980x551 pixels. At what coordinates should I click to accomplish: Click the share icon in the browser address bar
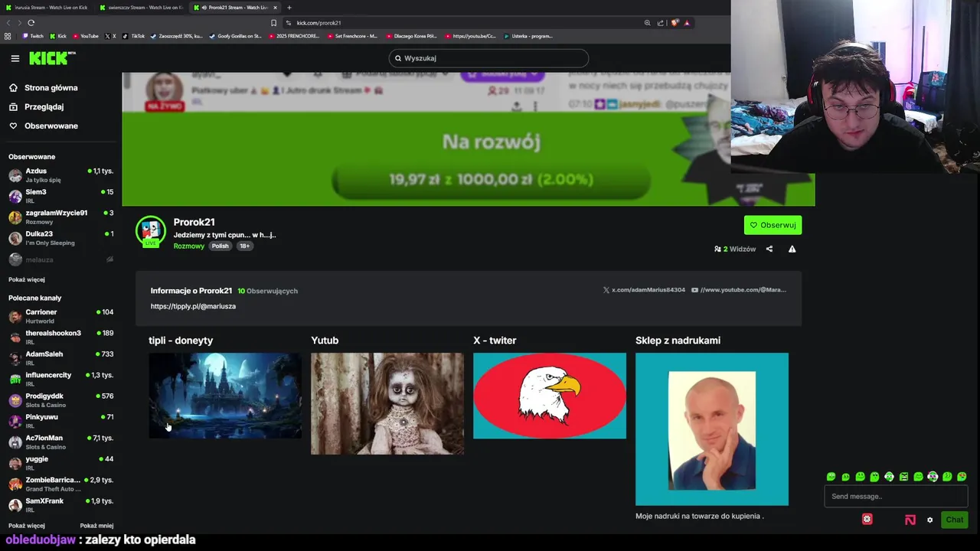pyautogui.click(x=660, y=23)
